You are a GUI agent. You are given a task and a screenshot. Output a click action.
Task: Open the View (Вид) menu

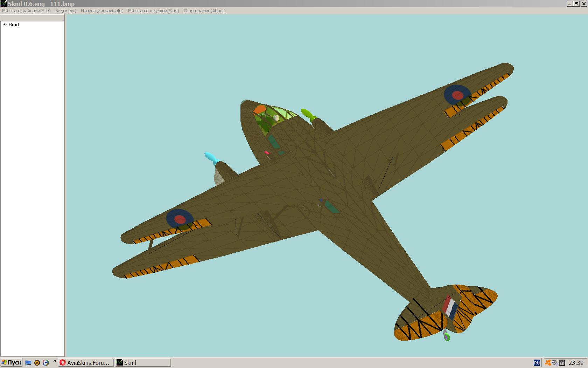65,11
